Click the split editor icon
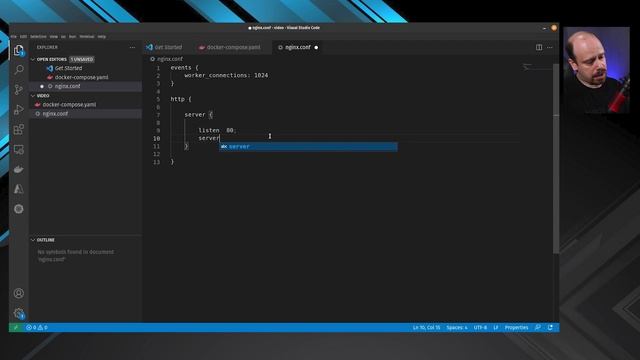Screen dimensions: 640x360 click(539, 47)
